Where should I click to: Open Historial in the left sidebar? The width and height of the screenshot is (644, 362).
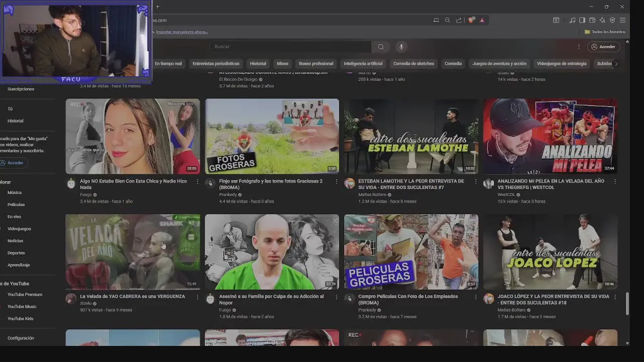[15, 121]
